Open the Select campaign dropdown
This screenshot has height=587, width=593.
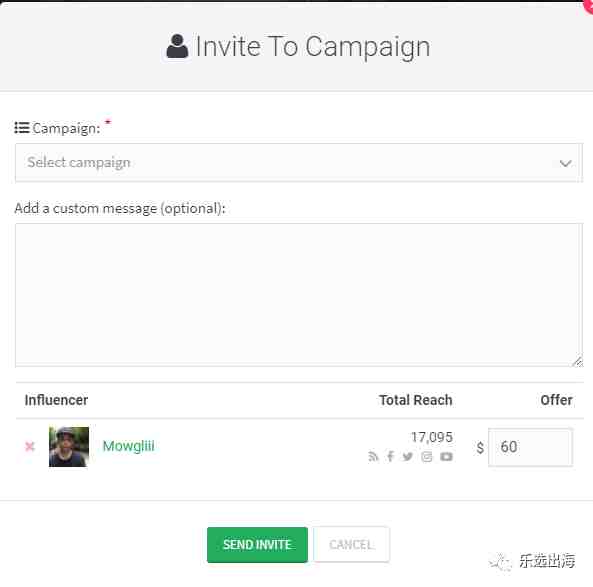point(299,163)
